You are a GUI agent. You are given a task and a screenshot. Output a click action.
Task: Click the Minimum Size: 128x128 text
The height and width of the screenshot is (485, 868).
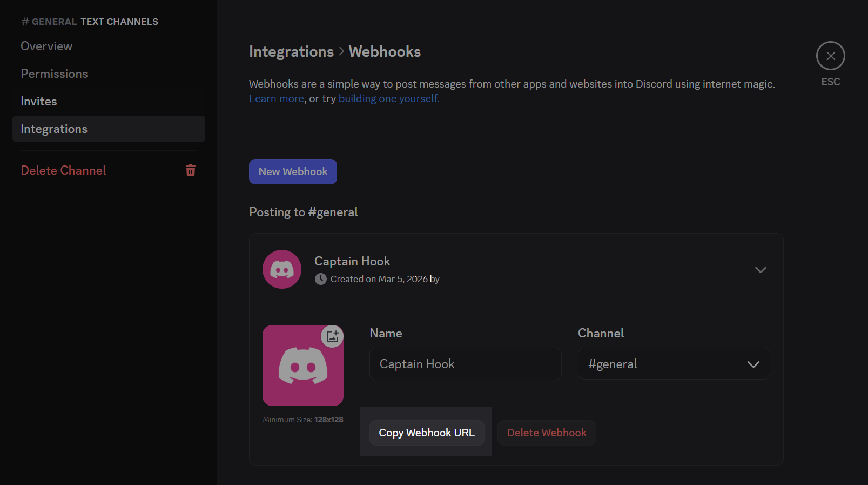pyautogui.click(x=303, y=420)
